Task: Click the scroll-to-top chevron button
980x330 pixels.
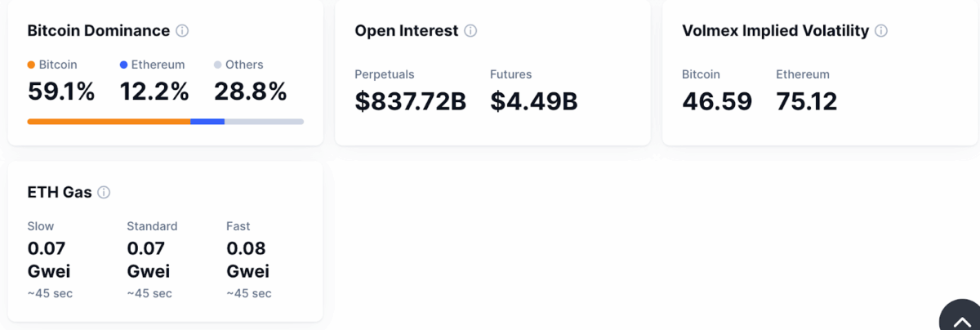Action: 961,319
